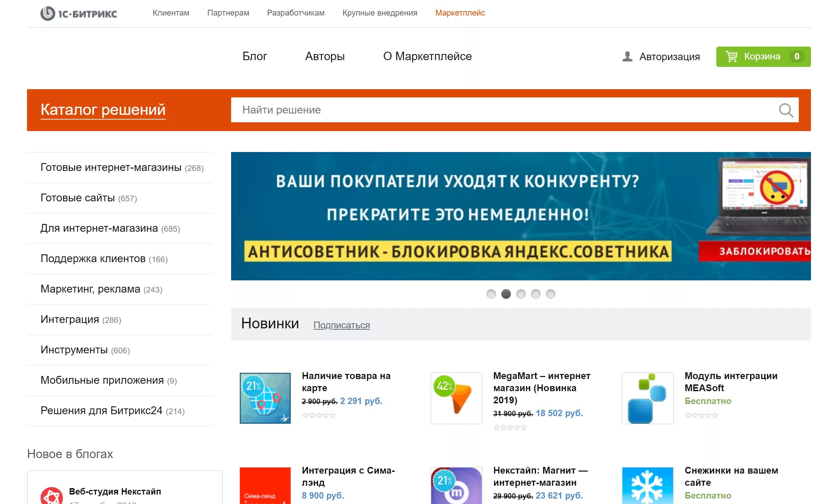Screen dimensions: 838x504
Task: Select the first banner slide dot
Action: pyautogui.click(x=491, y=294)
